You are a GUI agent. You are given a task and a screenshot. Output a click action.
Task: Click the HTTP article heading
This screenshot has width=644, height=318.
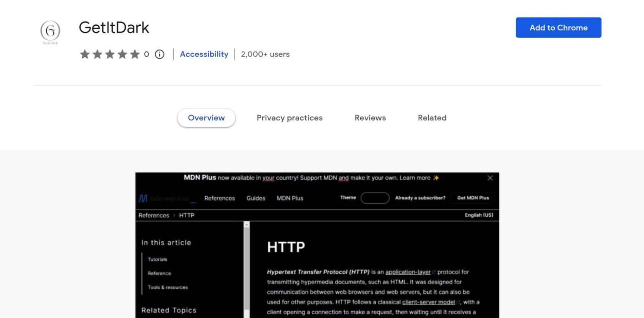[x=286, y=247]
